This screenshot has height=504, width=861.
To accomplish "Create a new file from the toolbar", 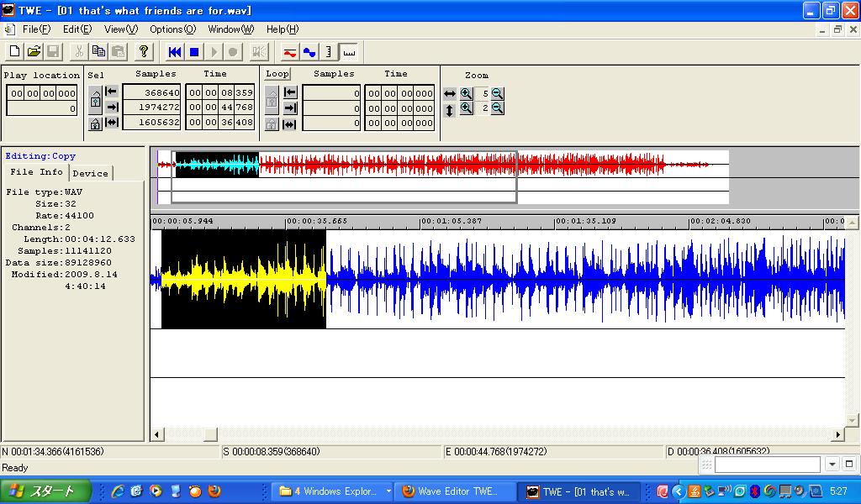I will pos(15,52).
